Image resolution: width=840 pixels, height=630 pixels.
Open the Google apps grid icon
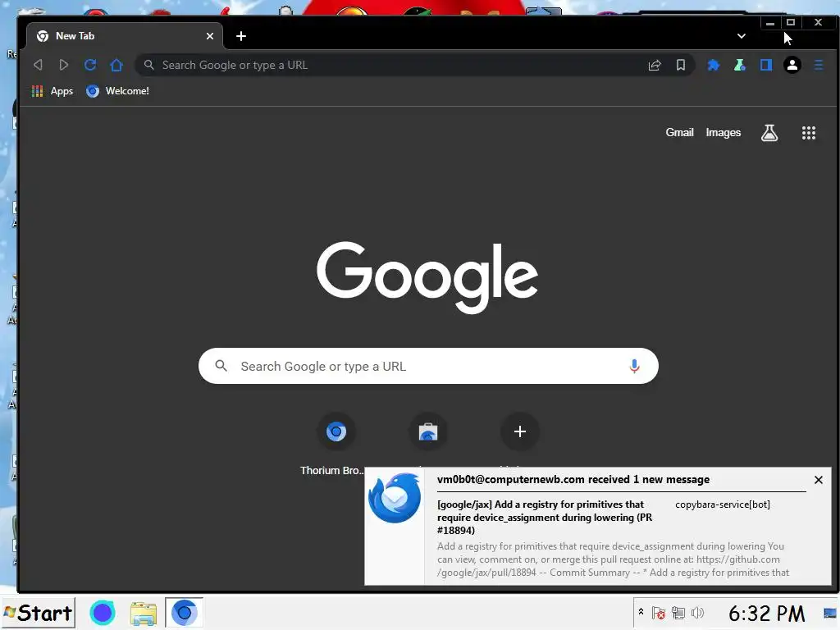[x=808, y=133]
